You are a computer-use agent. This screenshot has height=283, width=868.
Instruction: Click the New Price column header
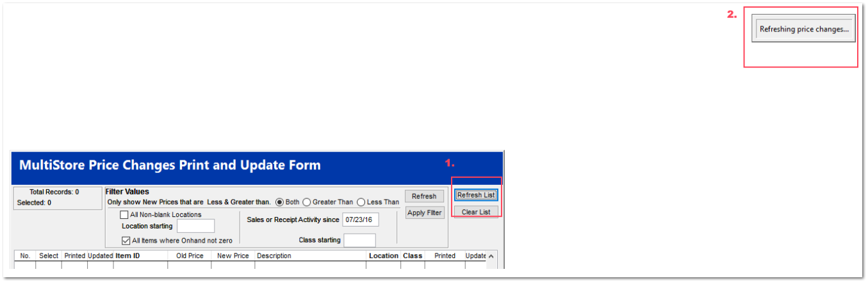point(233,255)
